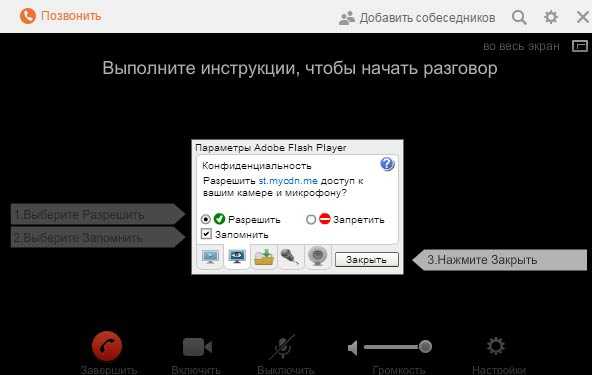Open the Flash privacy settings tab

click(237, 256)
